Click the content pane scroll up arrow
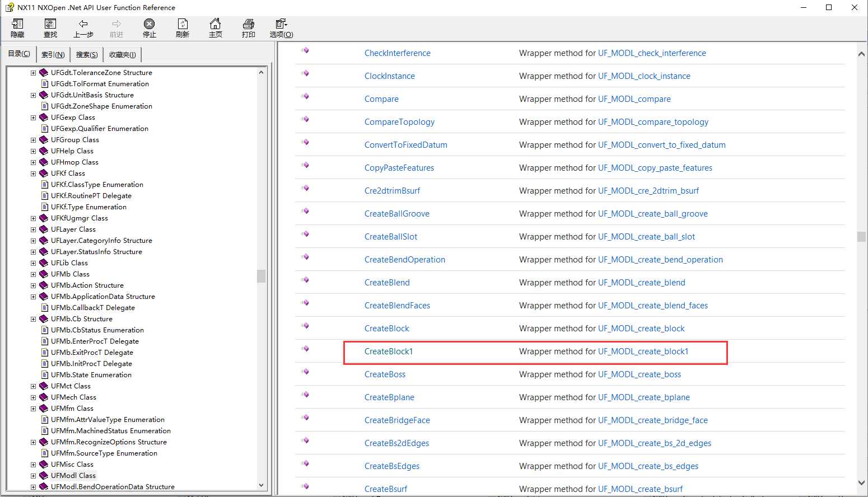 pos(861,54)
